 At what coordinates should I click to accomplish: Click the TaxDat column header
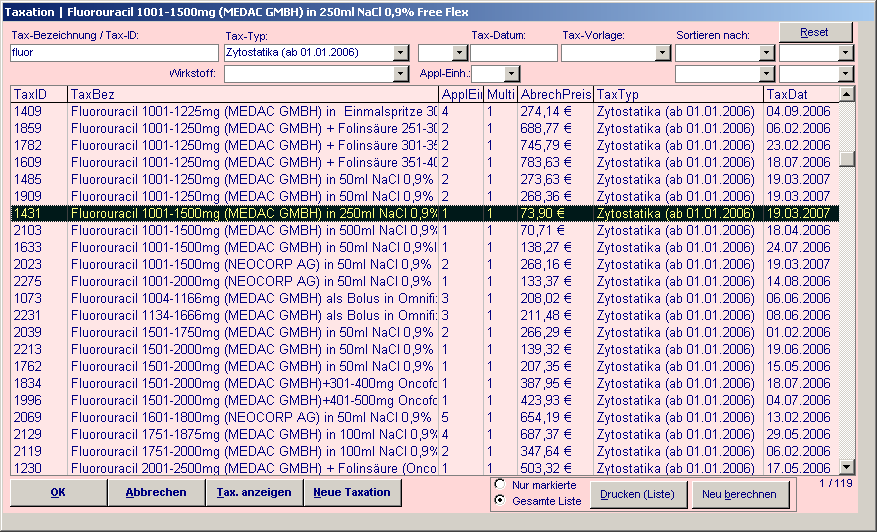pyautogui.click(x=801, y=95)
